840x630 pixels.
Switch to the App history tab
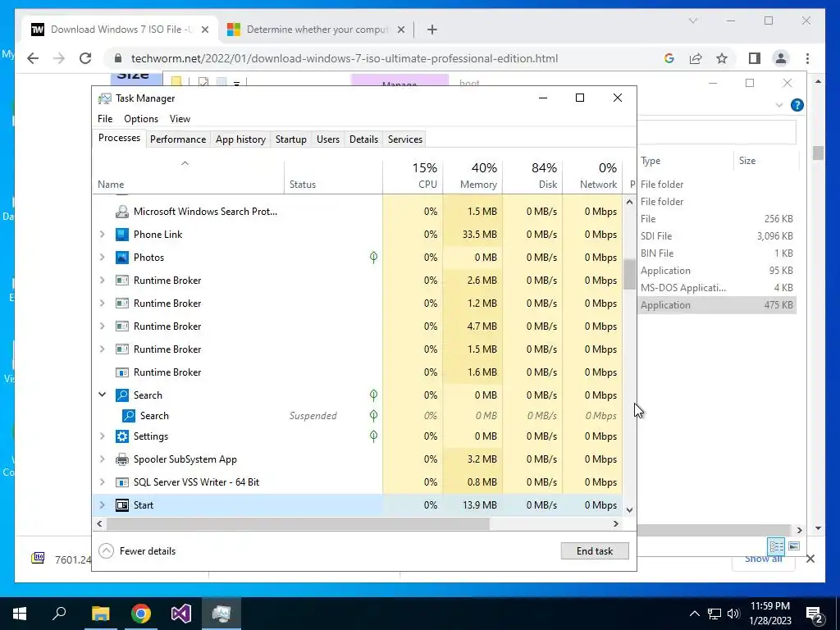tap(240, 139)
